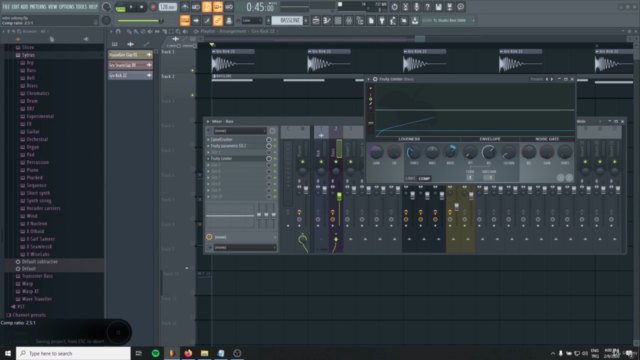The image size is (640, 360).
Task: Open the Piano roll toolbar icon
Action: (327, 20)
